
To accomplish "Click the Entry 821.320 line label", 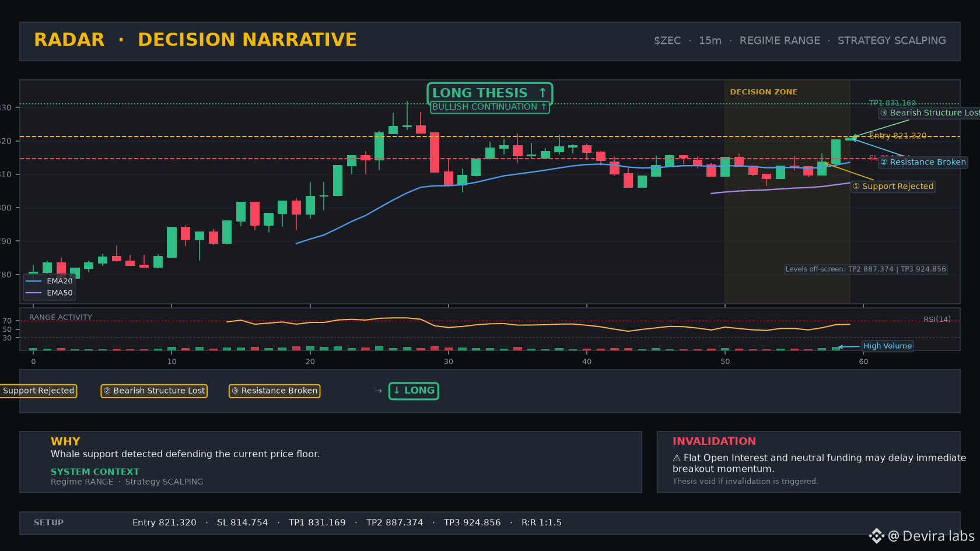I will 897,136.
